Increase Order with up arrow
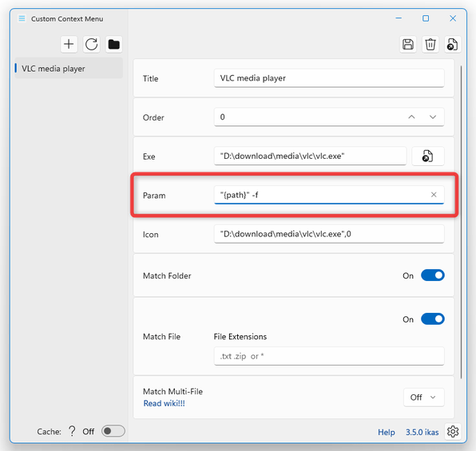The width and height of the screenshot is (476, 451). point(411,117)
